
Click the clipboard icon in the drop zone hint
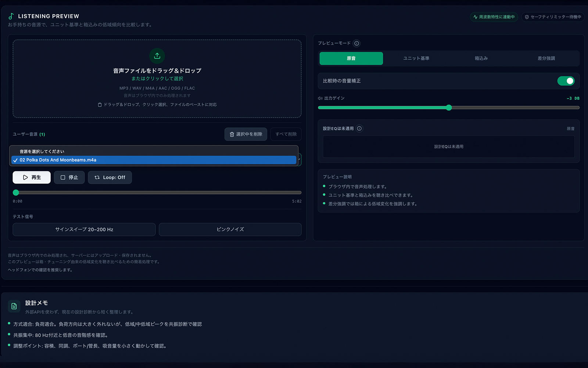coord(100,105)
